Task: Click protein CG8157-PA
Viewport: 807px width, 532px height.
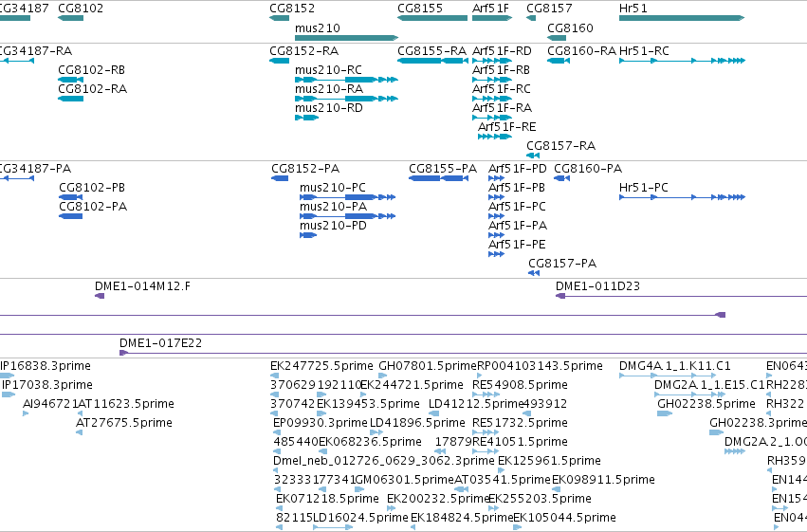Action: (x=562, y=264)
